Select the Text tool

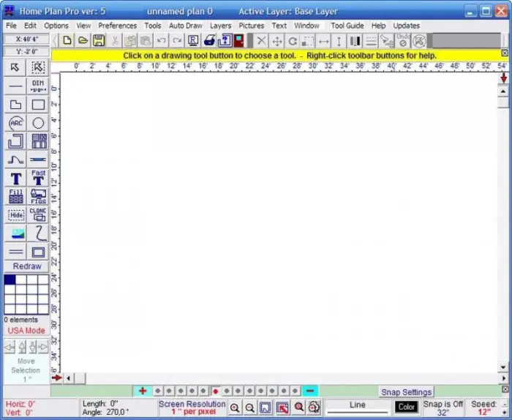[16, 178]
